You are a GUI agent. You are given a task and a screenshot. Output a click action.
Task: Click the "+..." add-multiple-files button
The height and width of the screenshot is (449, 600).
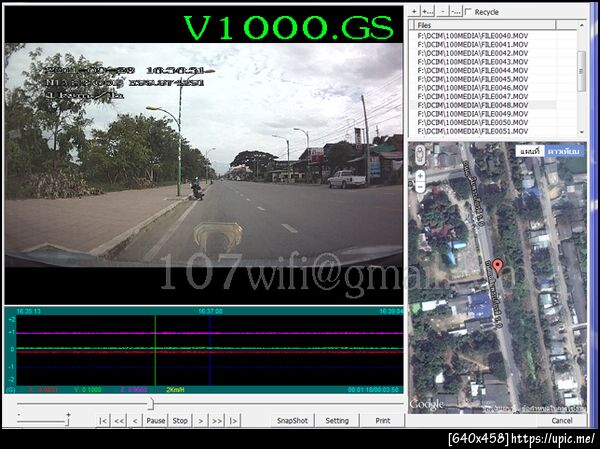coord(427,12)
